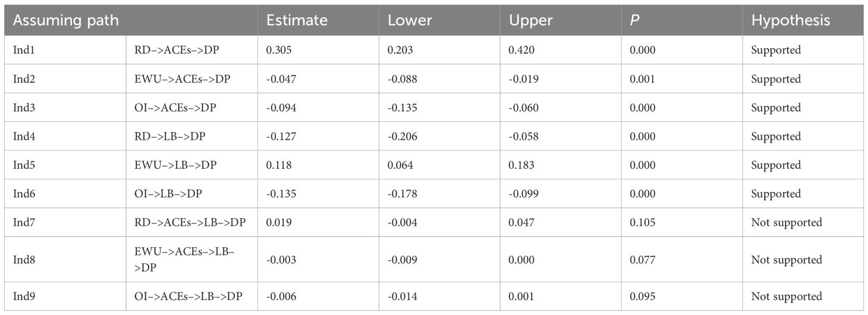Select the P column header
Image resolution: width=868 pixels, height=315 pixels.
[x=634, y=20]
